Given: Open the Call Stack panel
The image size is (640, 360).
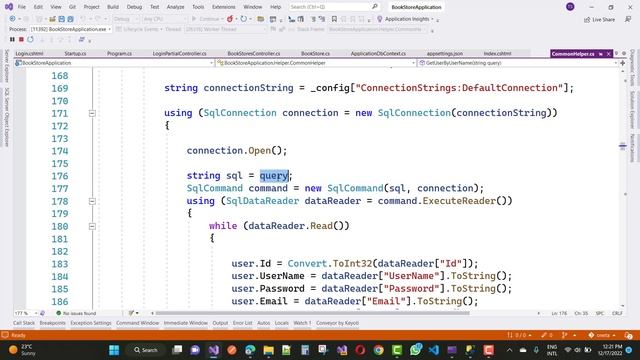Looking at the screenshot, I should point(24,323).
